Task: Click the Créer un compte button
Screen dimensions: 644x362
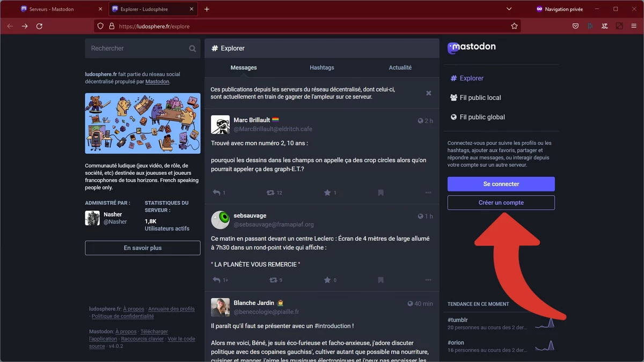Action: [501, 203]
